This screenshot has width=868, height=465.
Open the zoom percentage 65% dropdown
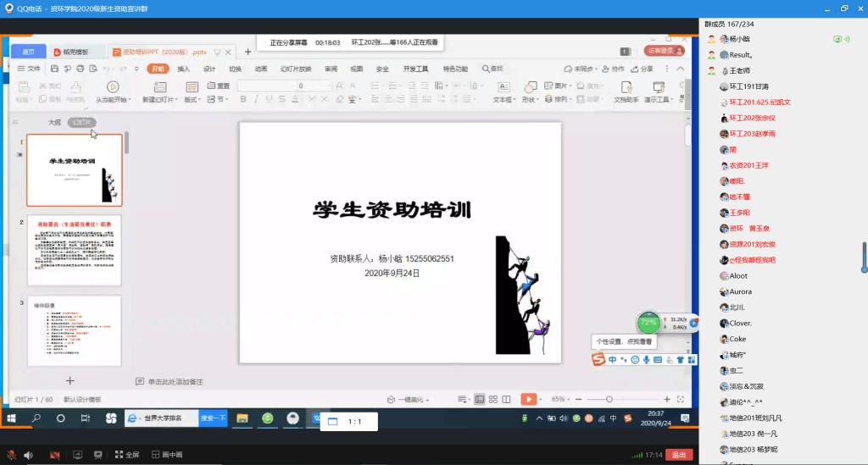click(562, 399)
